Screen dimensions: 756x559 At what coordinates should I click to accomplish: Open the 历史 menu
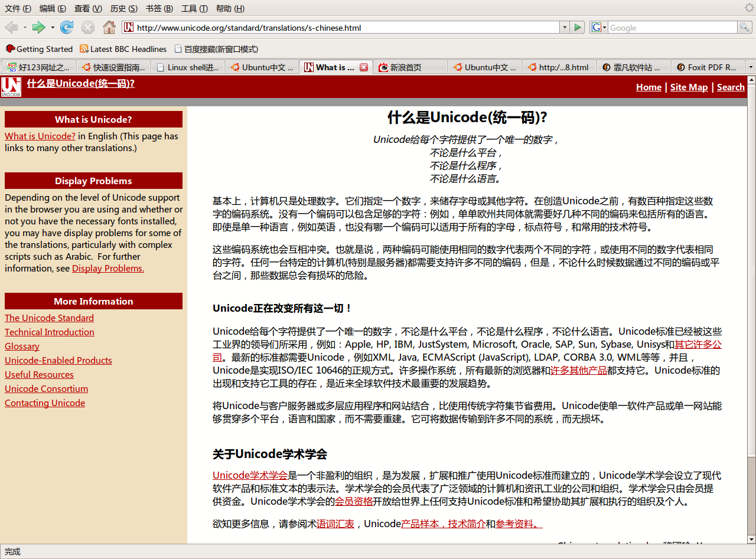[x=124, y=8]
